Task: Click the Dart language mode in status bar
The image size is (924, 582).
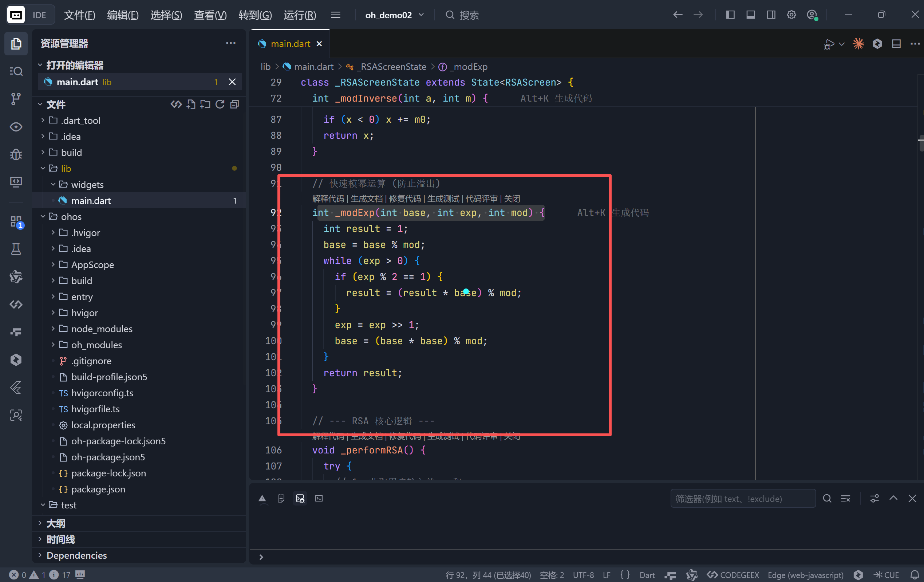Action: tap(647, 575)
